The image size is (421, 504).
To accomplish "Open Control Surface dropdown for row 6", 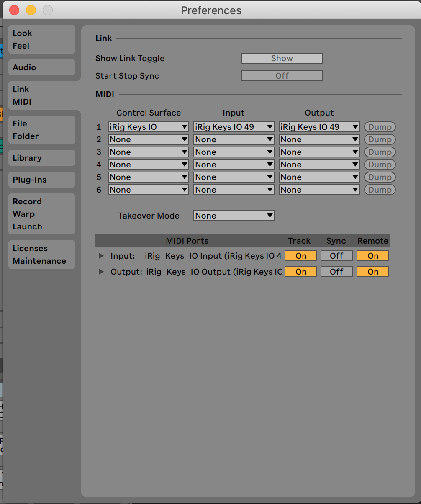I will click(149, 190).
